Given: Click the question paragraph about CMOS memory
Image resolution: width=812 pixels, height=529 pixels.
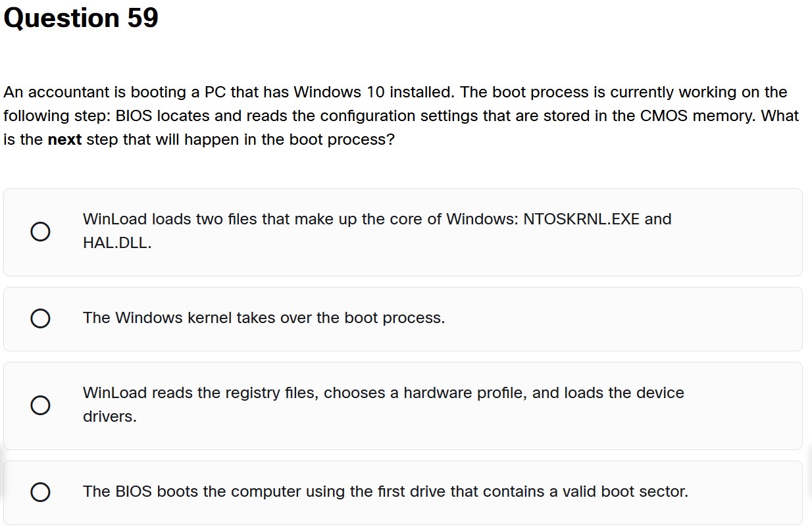Looking at the screenshot, I should (401, 116).
